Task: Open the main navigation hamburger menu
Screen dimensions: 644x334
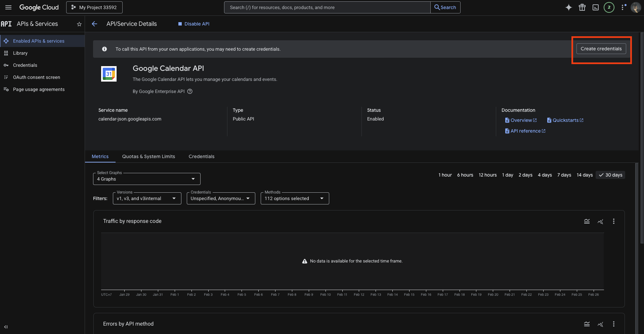Action: coord(8,7)
